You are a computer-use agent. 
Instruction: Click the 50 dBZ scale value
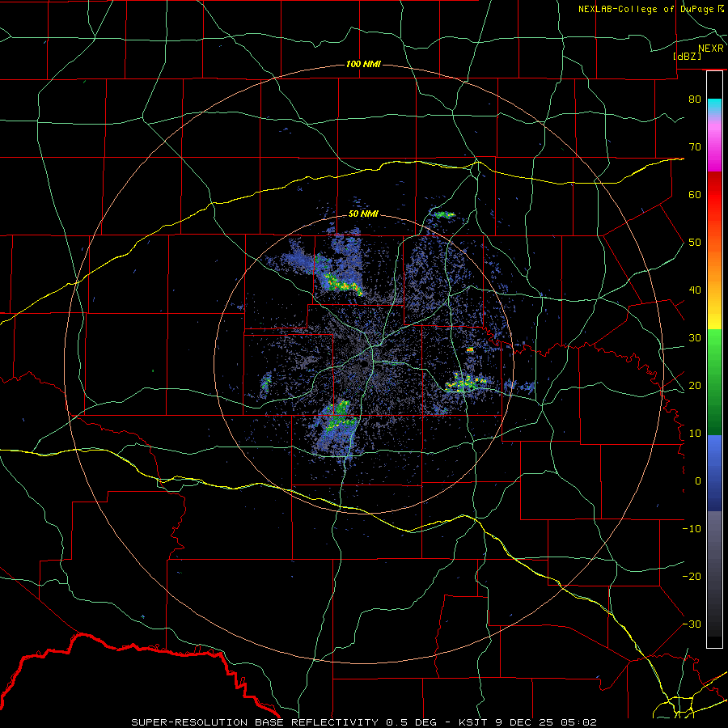tap(695, 243)
